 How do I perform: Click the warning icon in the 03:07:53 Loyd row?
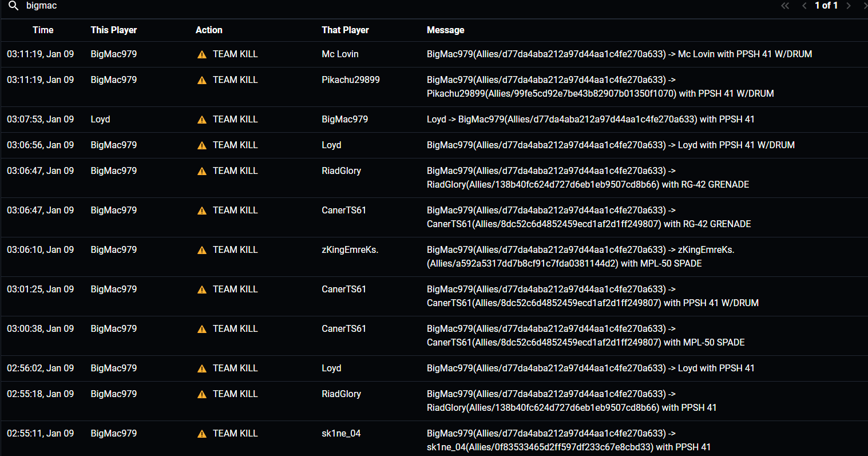(x=202, y=120)
